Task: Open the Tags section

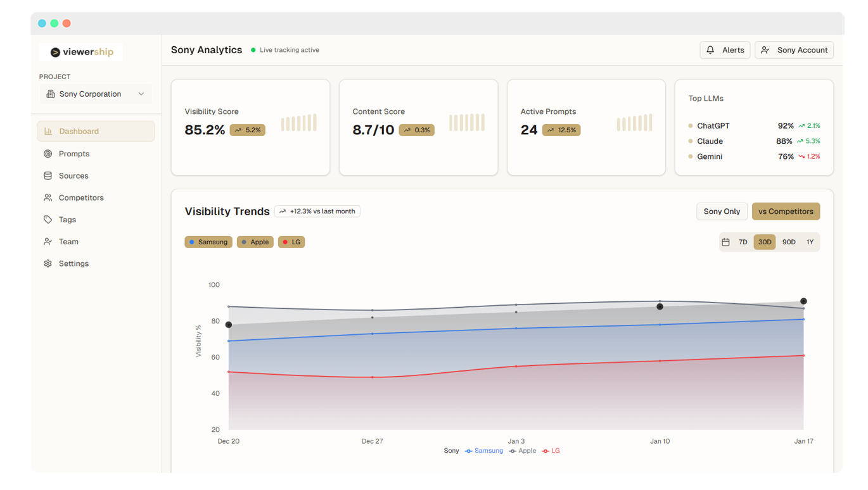Action: [x=96, y=220]
